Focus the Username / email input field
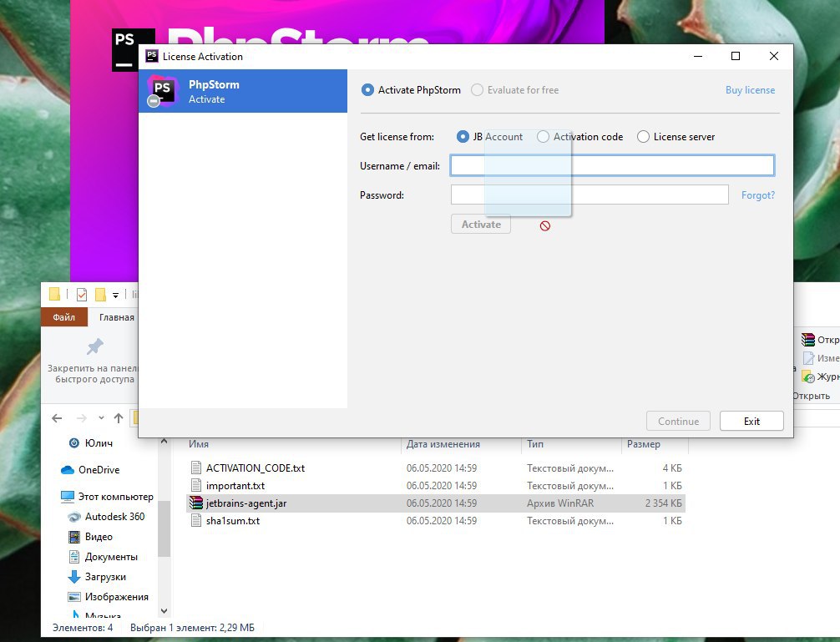This screenshot has height=642, width=840. (x=612, y=165)
